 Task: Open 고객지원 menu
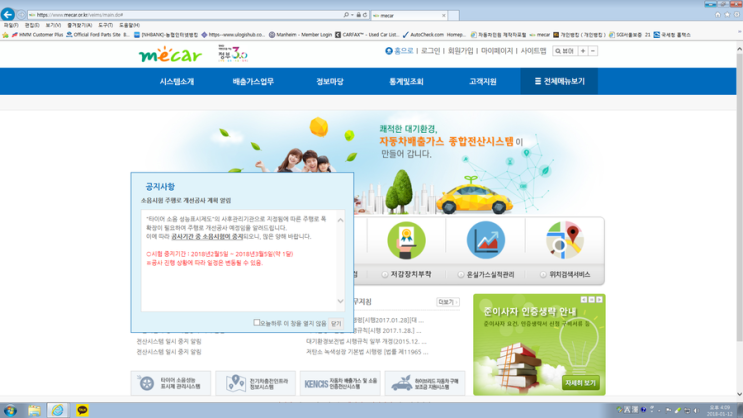point(483,82)
